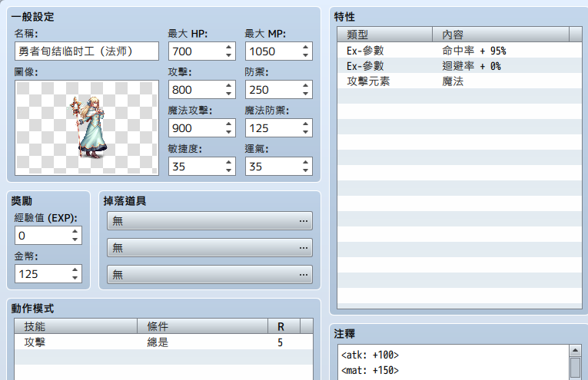588x380 pixels.
Task: Select the 命中率 + 95% trait row
Action: 460,51
